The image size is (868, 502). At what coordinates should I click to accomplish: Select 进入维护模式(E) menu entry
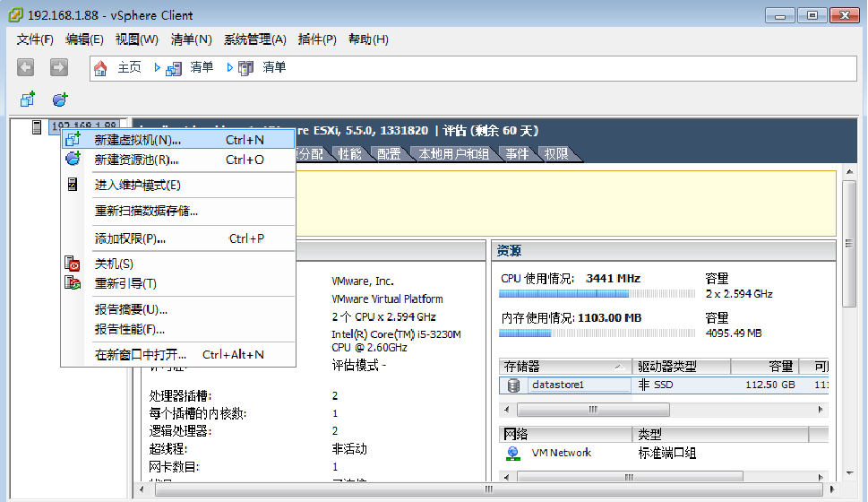[178, 185]
